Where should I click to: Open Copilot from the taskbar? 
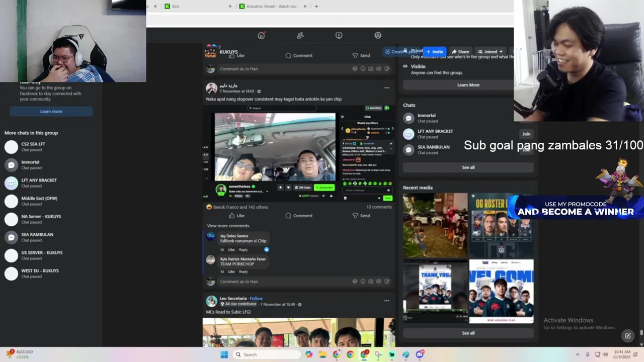(308, 354)
